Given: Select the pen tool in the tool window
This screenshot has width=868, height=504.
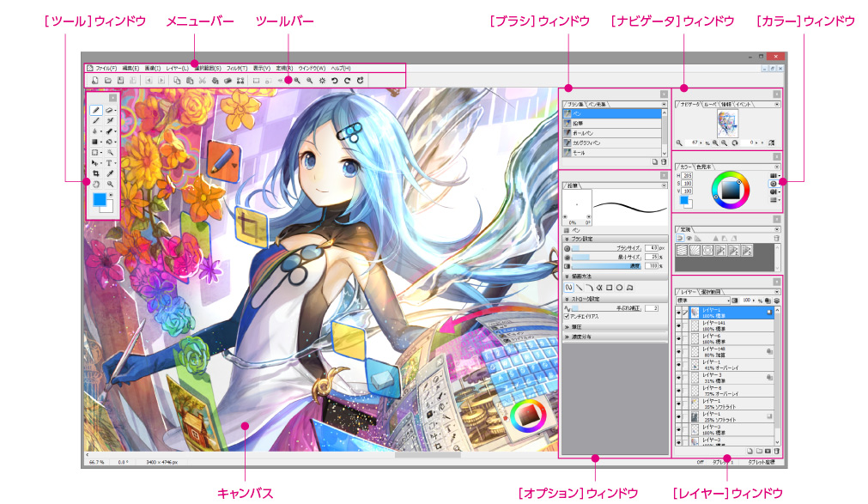Looking at the screenshot, I should coord(96,110).
